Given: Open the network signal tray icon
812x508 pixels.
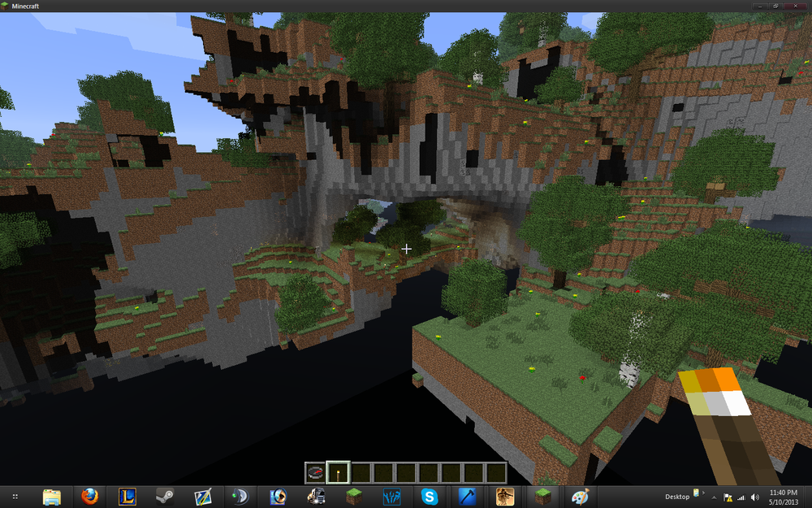Looking at the screenshot, I should (741, 497).
